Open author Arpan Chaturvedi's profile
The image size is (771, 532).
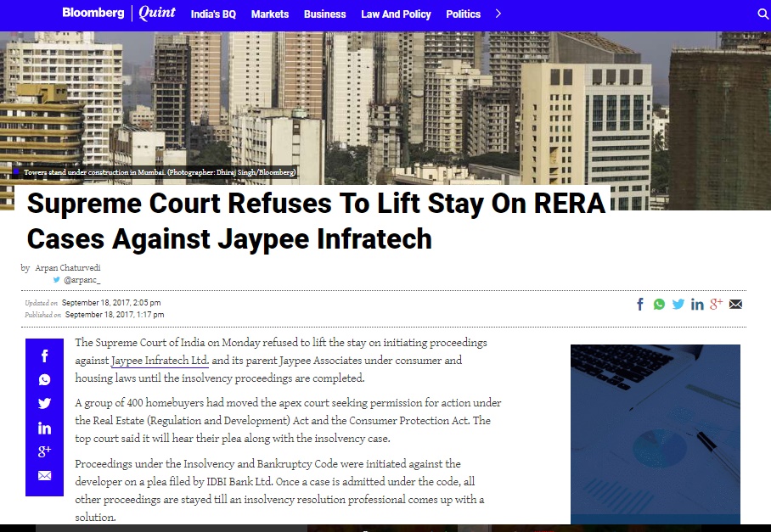pos(68,268)
